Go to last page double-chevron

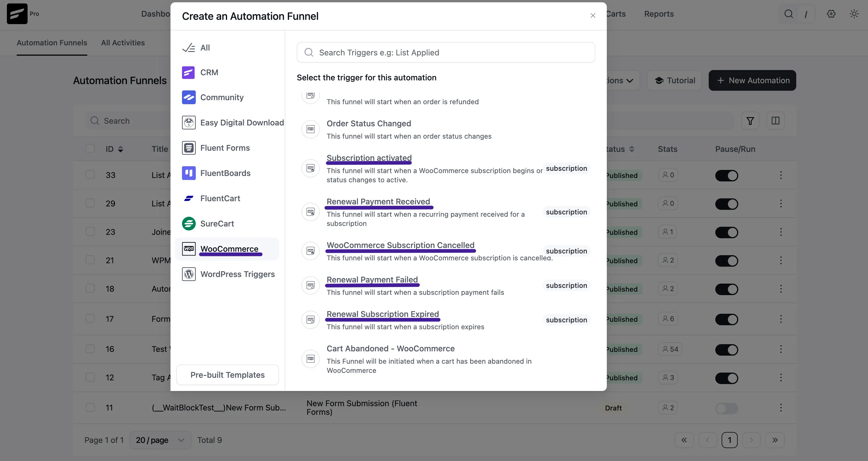pyautogui.click(x=775, y=440)
